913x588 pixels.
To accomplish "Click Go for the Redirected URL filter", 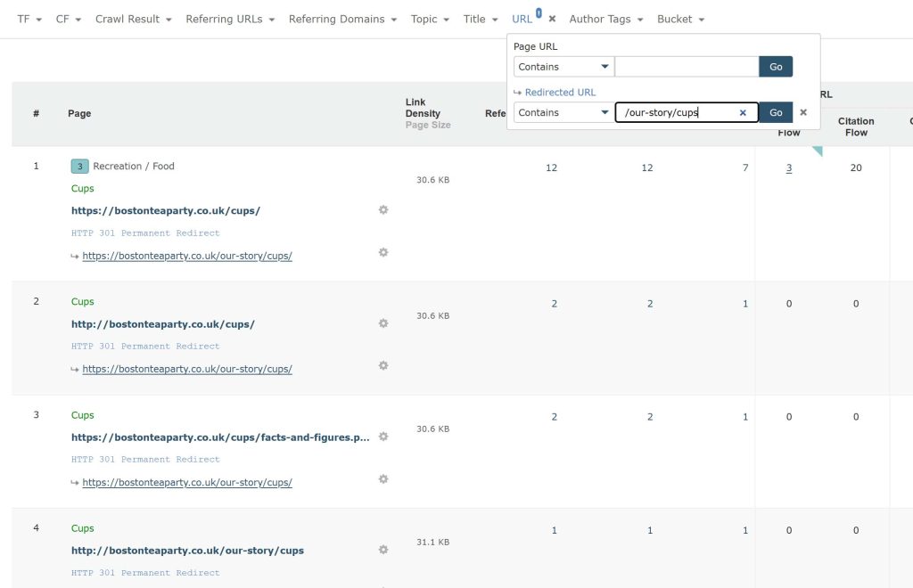I will (x=776, y=113).
